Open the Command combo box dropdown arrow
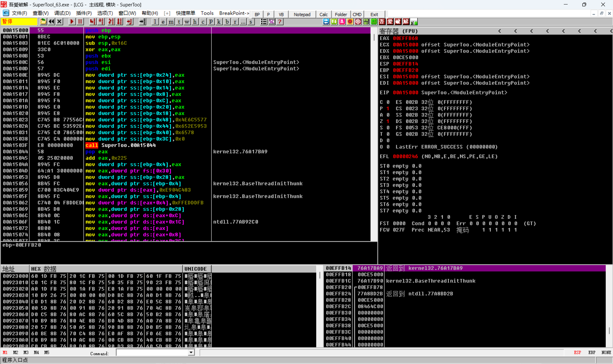 pos(191,353)
